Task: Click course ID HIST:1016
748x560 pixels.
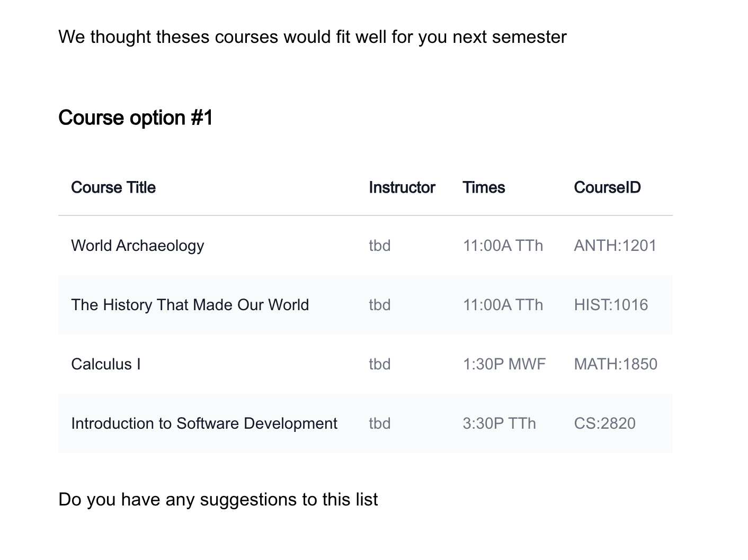Action: (x=611, y=305)
